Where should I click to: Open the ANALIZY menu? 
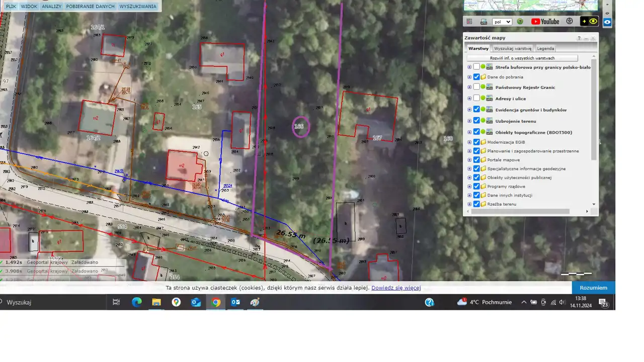[51, 7]
